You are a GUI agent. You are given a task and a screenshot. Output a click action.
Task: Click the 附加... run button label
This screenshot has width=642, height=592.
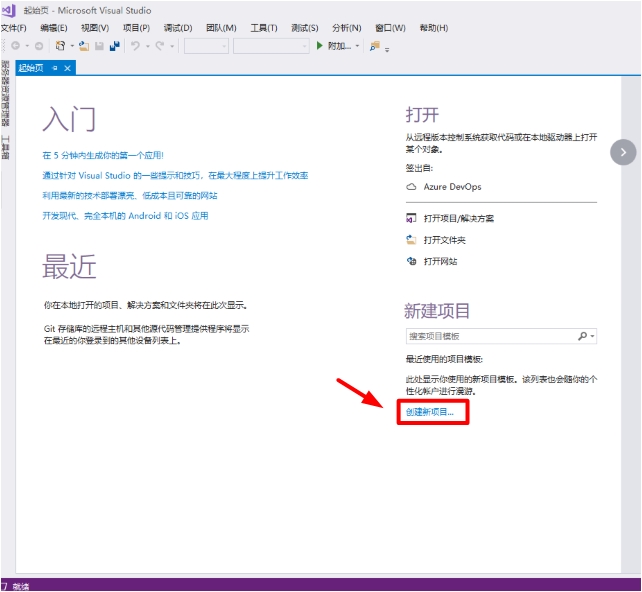[x=339, y=46]
